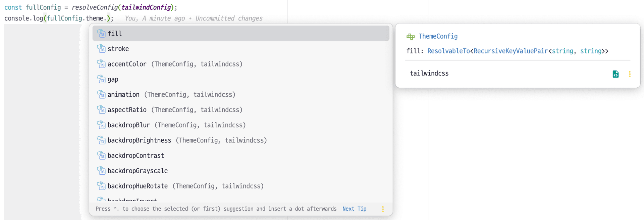Click the TS icon beside fill suggestion
The width and height of the screenshot is (644, 220).
[x=101, y=33]
